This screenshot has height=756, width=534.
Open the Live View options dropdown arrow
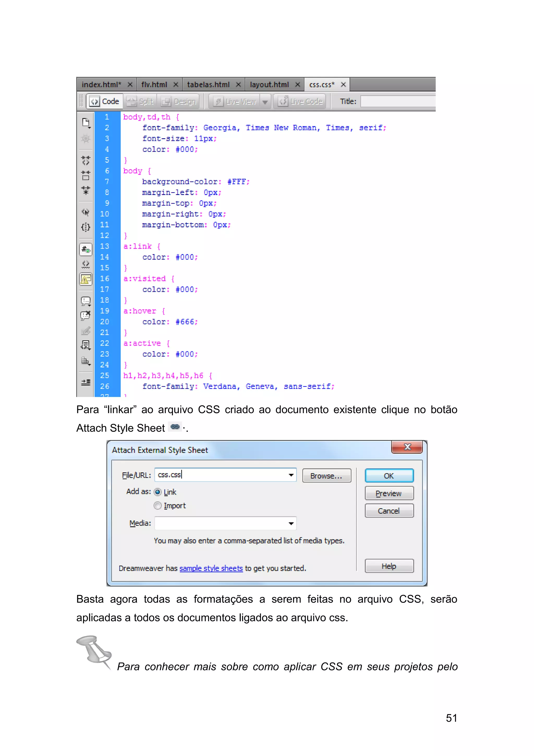(x=265, y=102)
